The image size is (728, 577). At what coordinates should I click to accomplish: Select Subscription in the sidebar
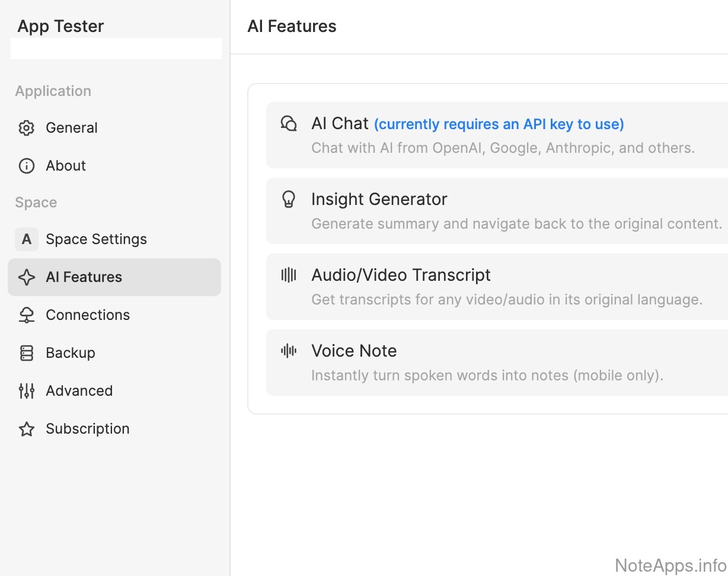(x=88, y=429)
